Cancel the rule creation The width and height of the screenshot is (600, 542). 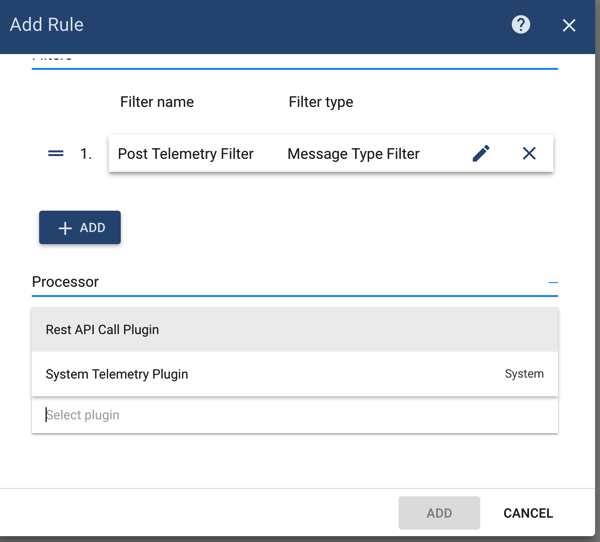(x=528, y=513)
